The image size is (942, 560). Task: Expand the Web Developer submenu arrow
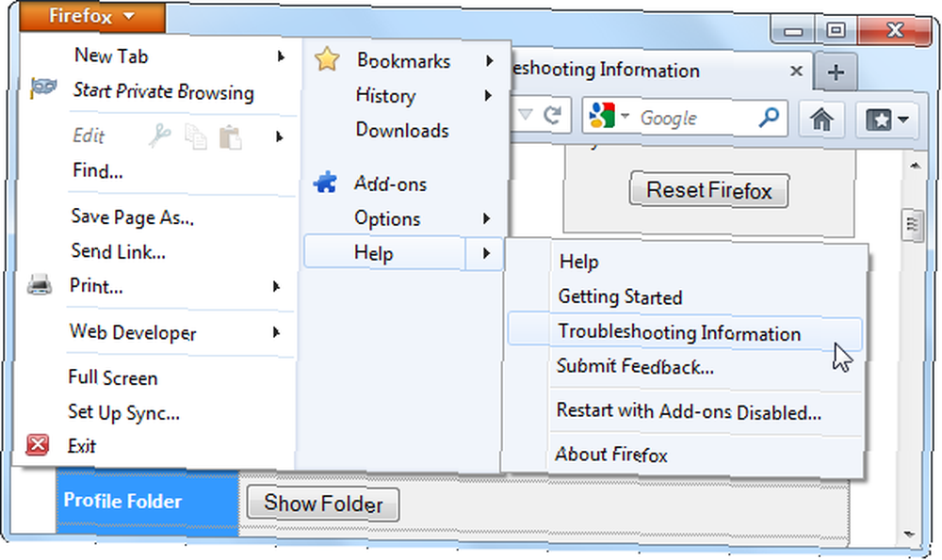276,332
